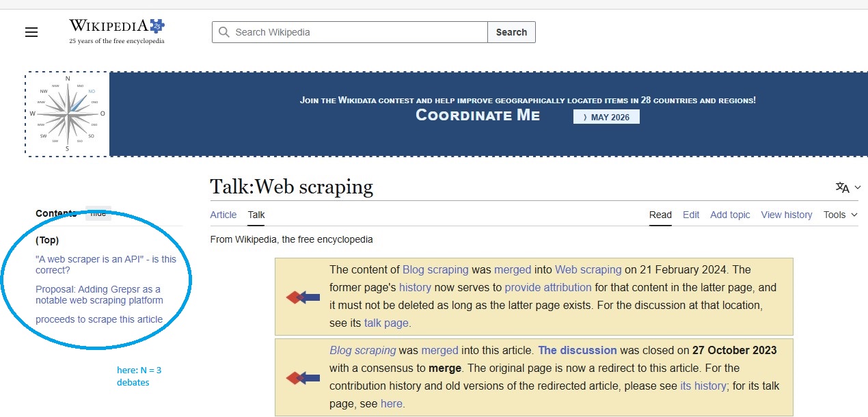Open the Web scraping link in first notice
The image size is (868, 417).
coord(588,269)
